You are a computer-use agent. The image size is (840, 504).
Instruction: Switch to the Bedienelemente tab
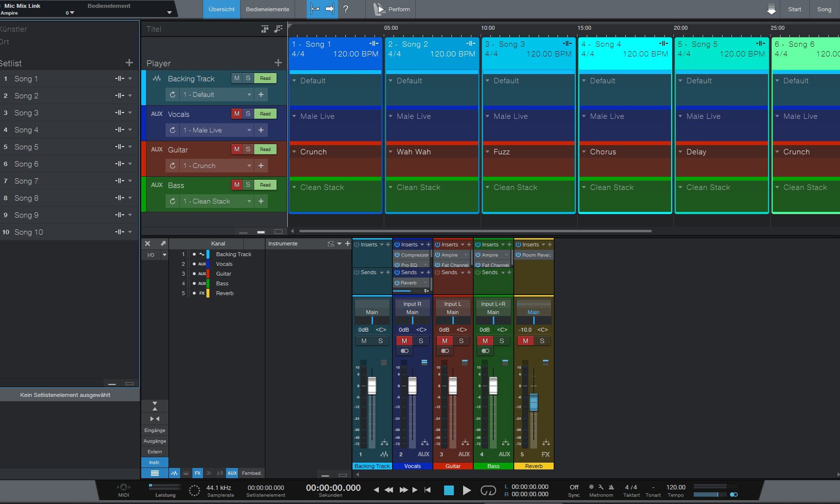[267, 9]
